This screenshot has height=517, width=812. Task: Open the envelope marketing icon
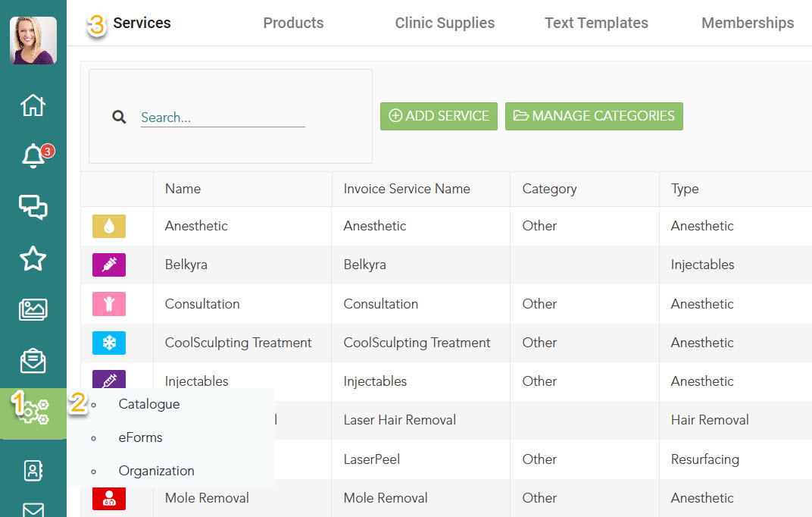[33, 361]
